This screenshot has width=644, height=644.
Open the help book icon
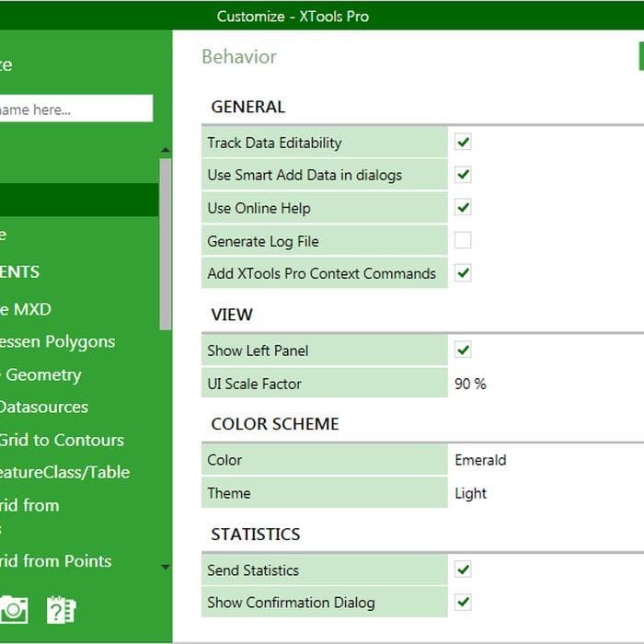(x=61, y=610)
